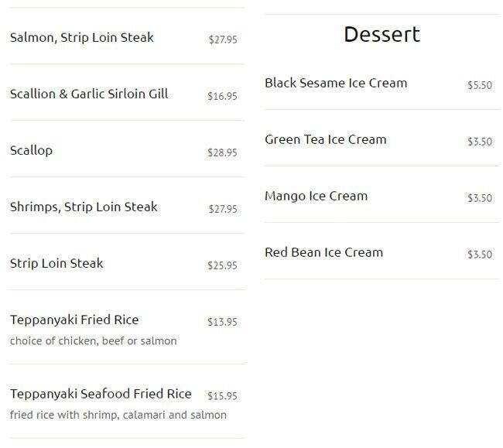
Task: Click the shrimp, calamari and salmon description
Action: pos(118,415)
